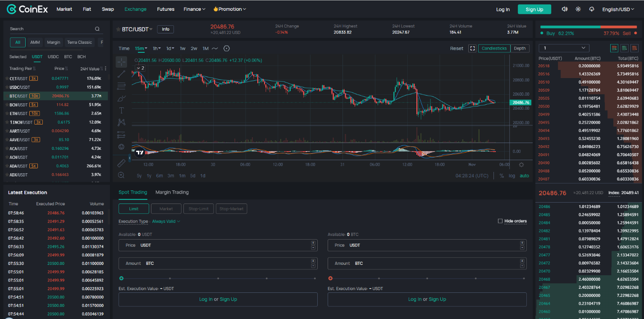Viewport: 644px width, 319px height.
Task: Open the emoji icons chart tool
Action: tap(121, 147)
